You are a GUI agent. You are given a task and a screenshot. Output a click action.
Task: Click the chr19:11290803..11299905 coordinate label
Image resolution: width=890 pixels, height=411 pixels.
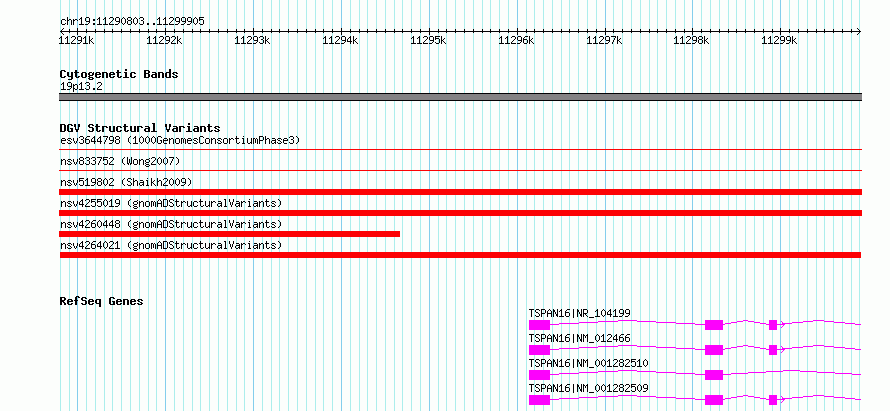click(x=132, y=22)
